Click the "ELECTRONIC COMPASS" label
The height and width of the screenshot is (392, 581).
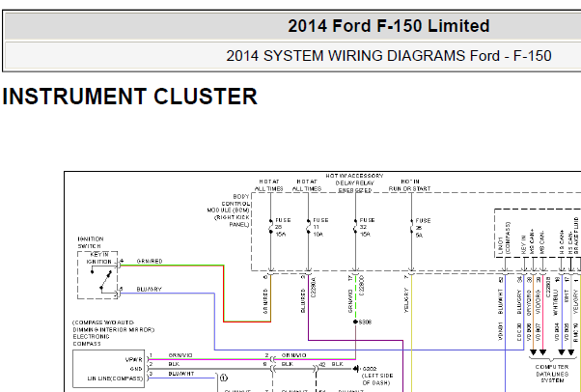(91, 340)
